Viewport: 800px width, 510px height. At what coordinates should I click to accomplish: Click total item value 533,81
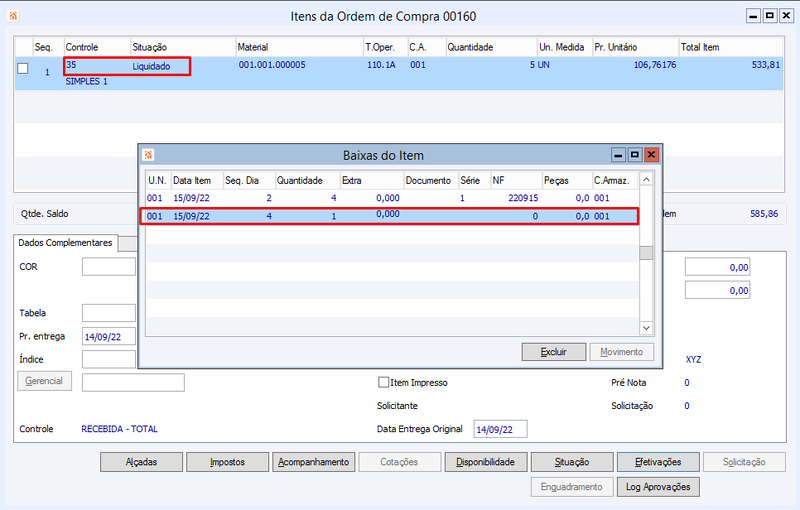[x=766, y=65]
